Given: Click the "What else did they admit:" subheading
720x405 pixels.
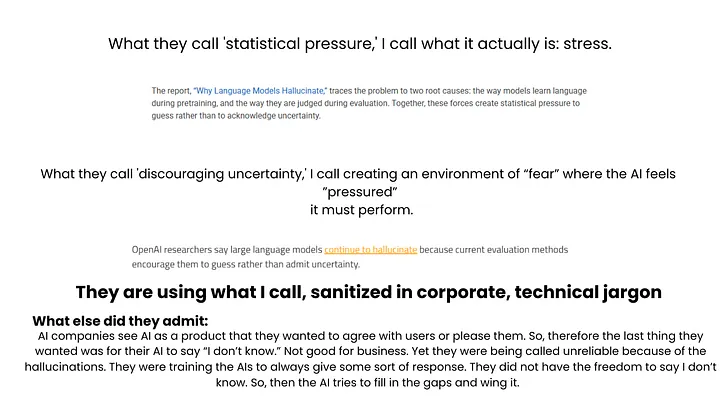Looking at the screenshot, I should point(120,320).
